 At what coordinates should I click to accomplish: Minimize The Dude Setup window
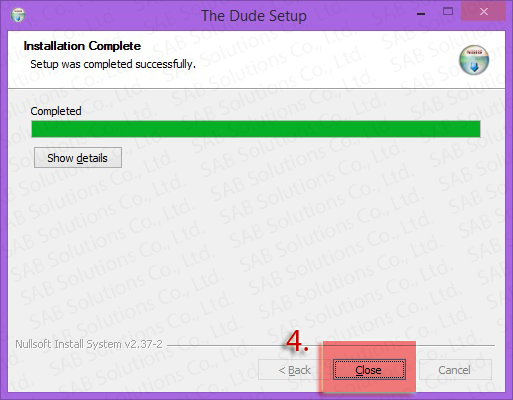pyautogui.click(x=421, y=14)
